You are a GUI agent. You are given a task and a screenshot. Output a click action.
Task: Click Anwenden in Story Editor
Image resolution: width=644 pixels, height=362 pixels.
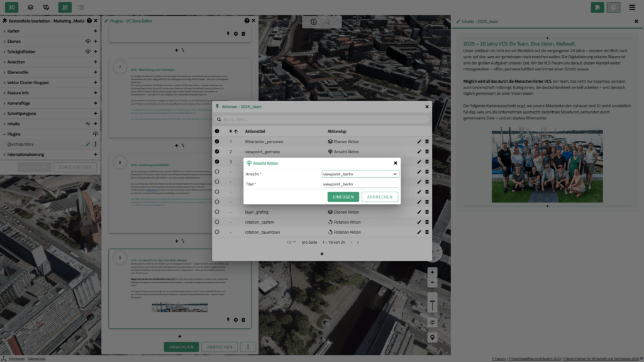[181, 347]
